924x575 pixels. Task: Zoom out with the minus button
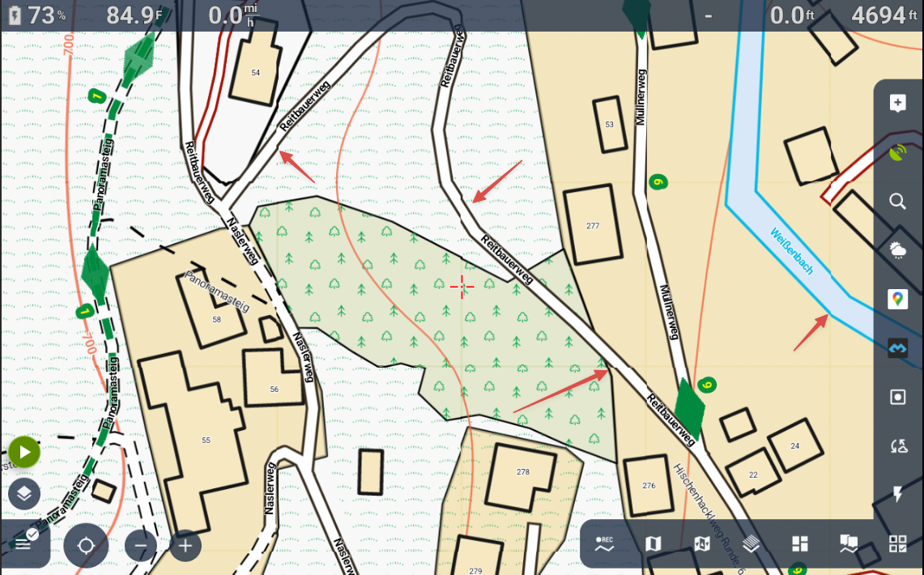coord(141,546)
